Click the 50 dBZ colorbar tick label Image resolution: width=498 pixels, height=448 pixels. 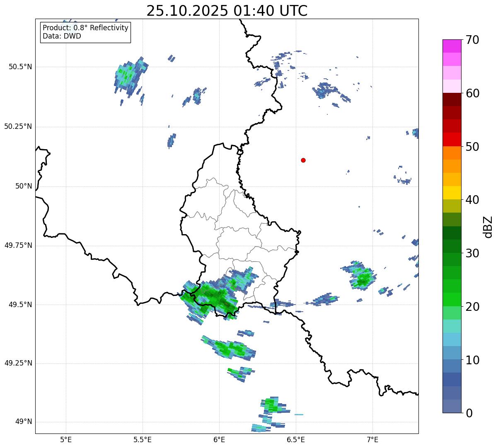pyautogui.click(x=472, y=147)
